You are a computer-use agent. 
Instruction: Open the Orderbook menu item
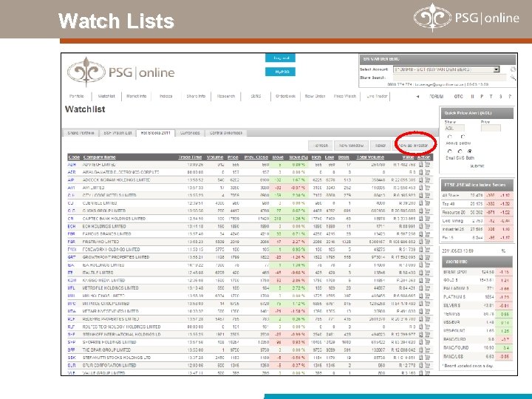tap(286, 96)
